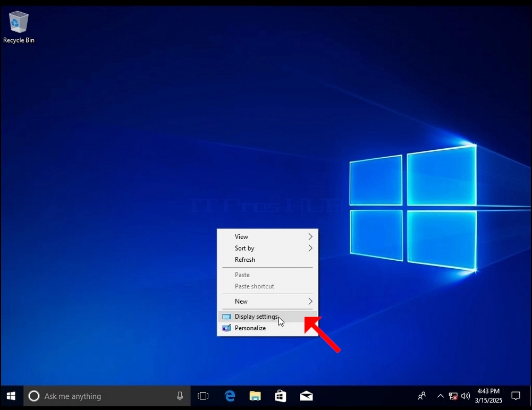
Task: Select Display settings in the context menu
Action: [x=267, y=317]
